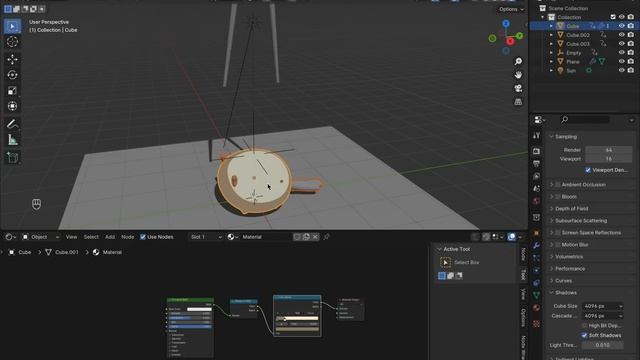640x360 pixels.
Task: Select the Annotate pencil tool
Action: tap(12, 124)
